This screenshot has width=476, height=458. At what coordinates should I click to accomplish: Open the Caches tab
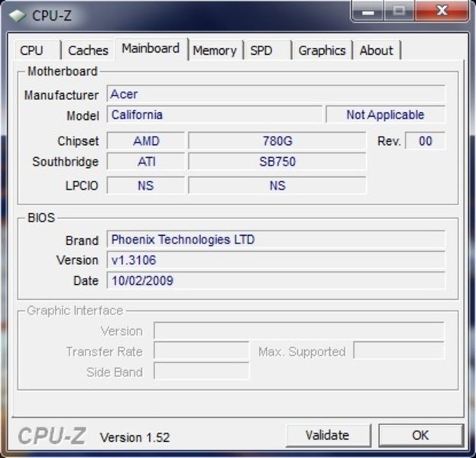pyautogui.click(x=88, y=50)
